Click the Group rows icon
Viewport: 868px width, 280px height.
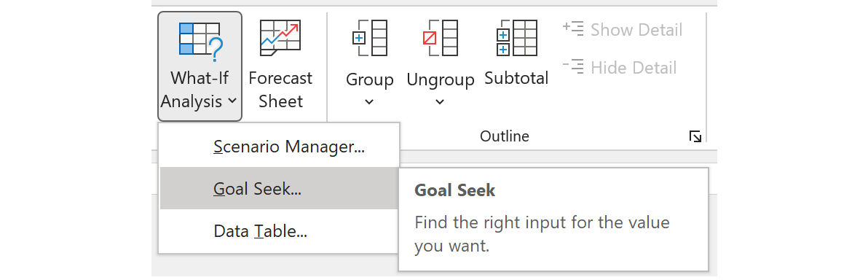[x=369, y=38]
